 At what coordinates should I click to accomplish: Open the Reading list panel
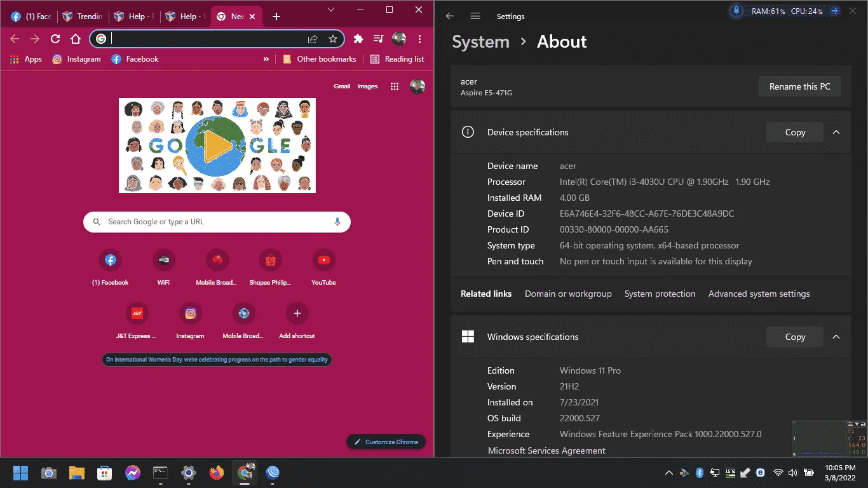point(397,59)
